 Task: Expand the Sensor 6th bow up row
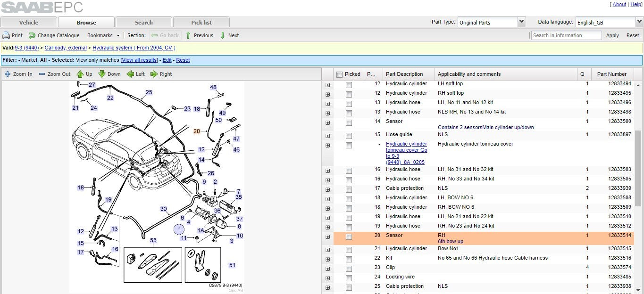328,237
